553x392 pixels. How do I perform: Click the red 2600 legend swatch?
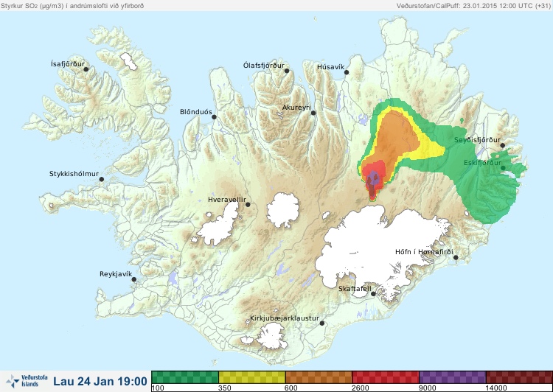tap(386, 377)
